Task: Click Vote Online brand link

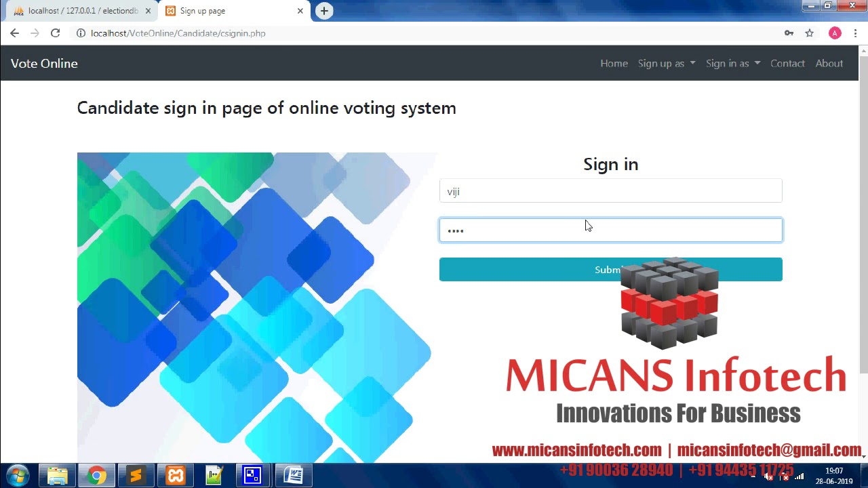Action: click(x=44, y=63)
